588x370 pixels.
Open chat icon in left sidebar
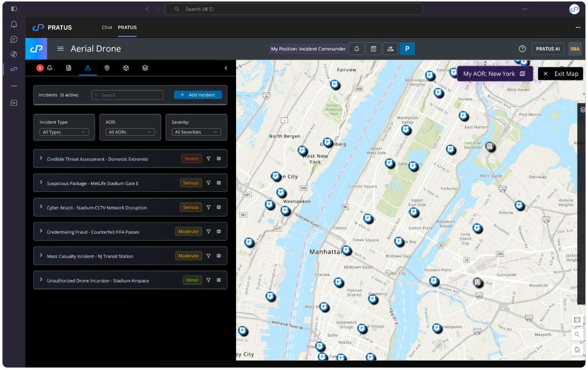[14, 39]
